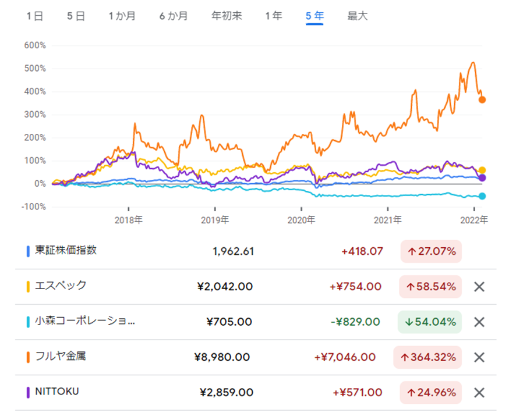Click the 27.07% up-change badge

431,251
